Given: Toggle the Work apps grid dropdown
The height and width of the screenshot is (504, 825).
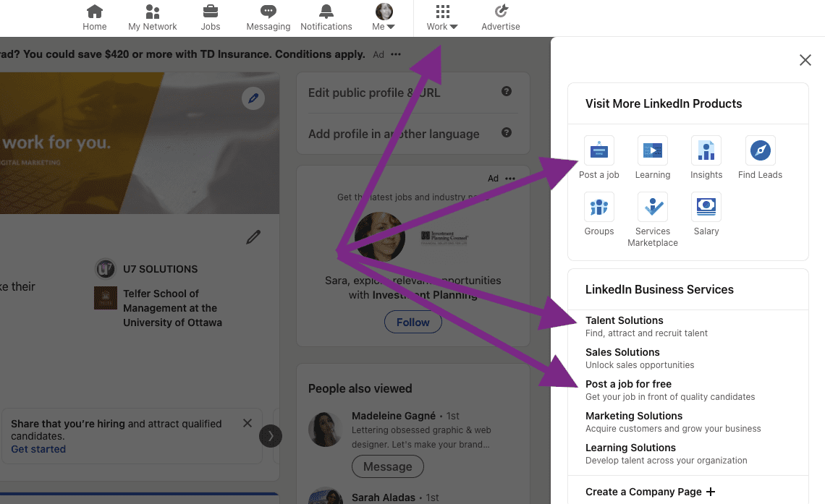Looking at the screenshot, I should click(x=442, y=18).
